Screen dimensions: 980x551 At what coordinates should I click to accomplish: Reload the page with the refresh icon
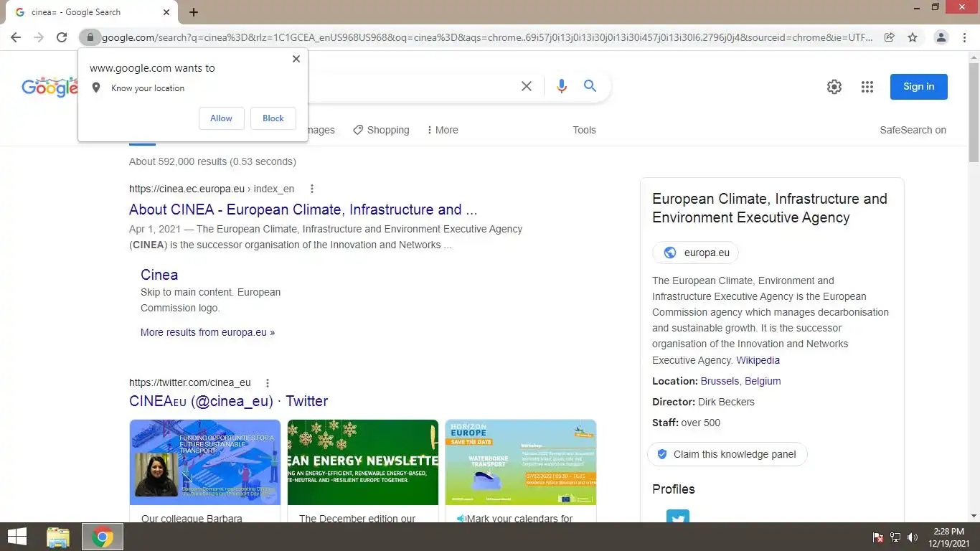(x=62, y=37)
